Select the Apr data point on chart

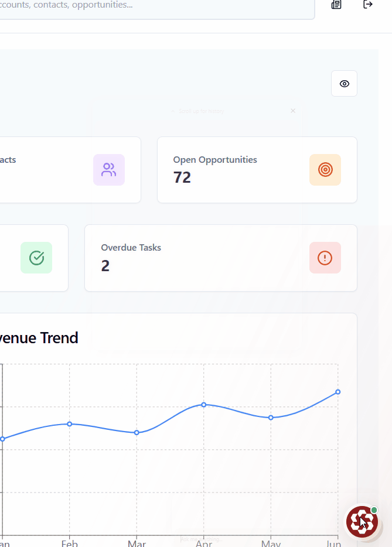coord(204,405)
